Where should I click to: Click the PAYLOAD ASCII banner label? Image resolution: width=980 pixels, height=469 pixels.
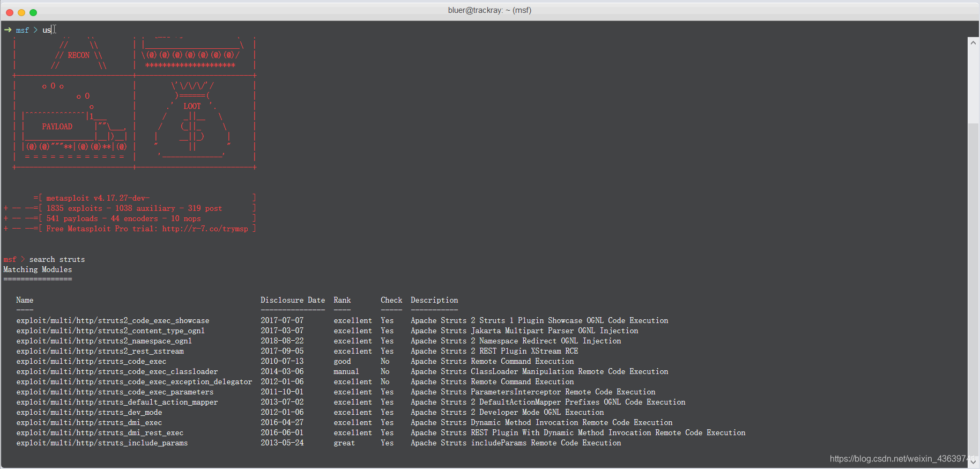[x=57, y=127]
